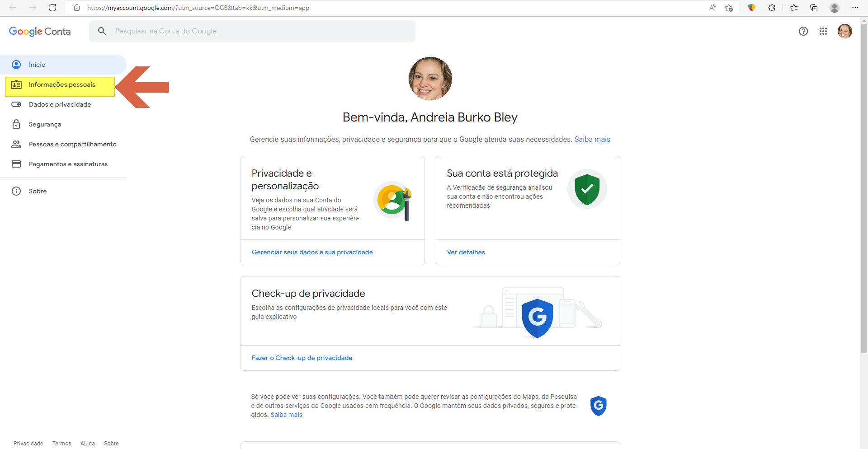Click the colorful shield extension icon
The height and width of the screenshot is (449, 868).
(752, 8)
